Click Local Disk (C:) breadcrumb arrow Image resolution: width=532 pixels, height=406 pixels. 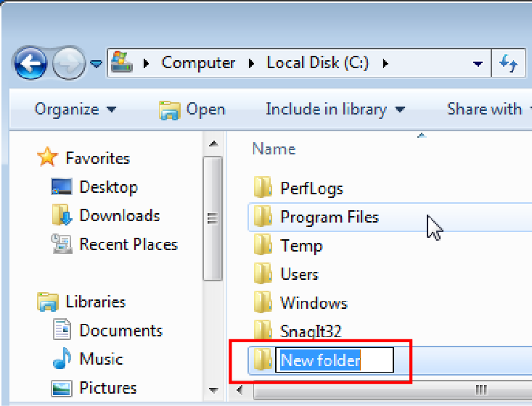coord(385,63)
